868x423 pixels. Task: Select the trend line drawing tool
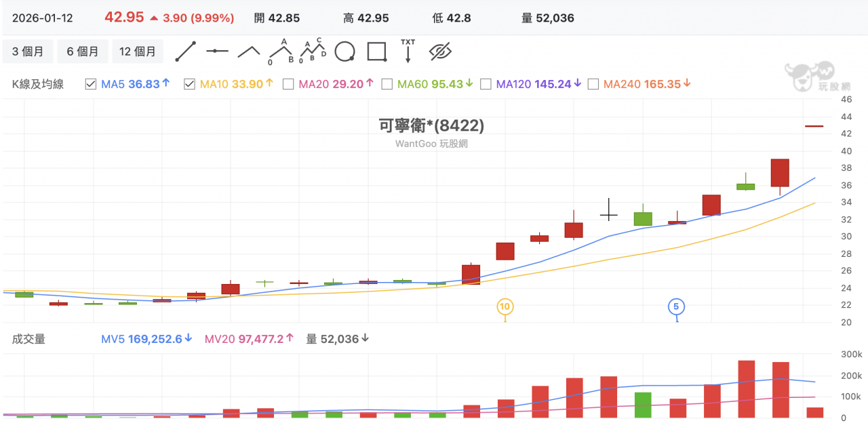186,52
